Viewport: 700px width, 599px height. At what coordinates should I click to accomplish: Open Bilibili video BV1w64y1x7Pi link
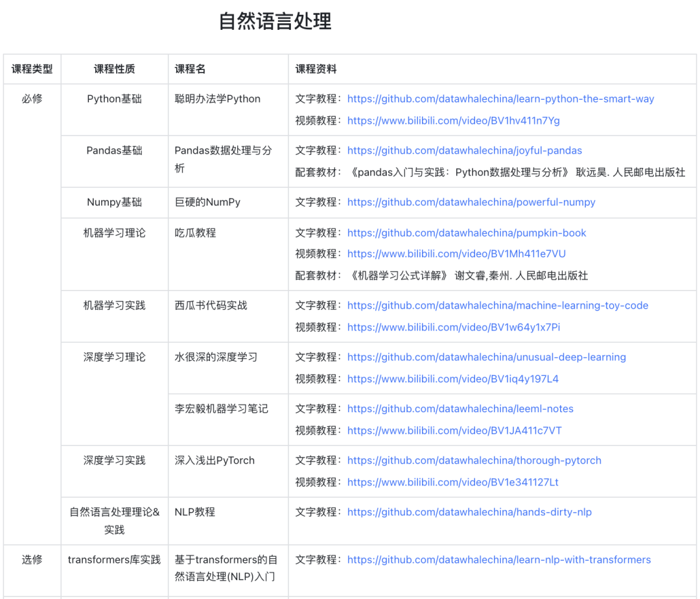[x=454, y=327]
